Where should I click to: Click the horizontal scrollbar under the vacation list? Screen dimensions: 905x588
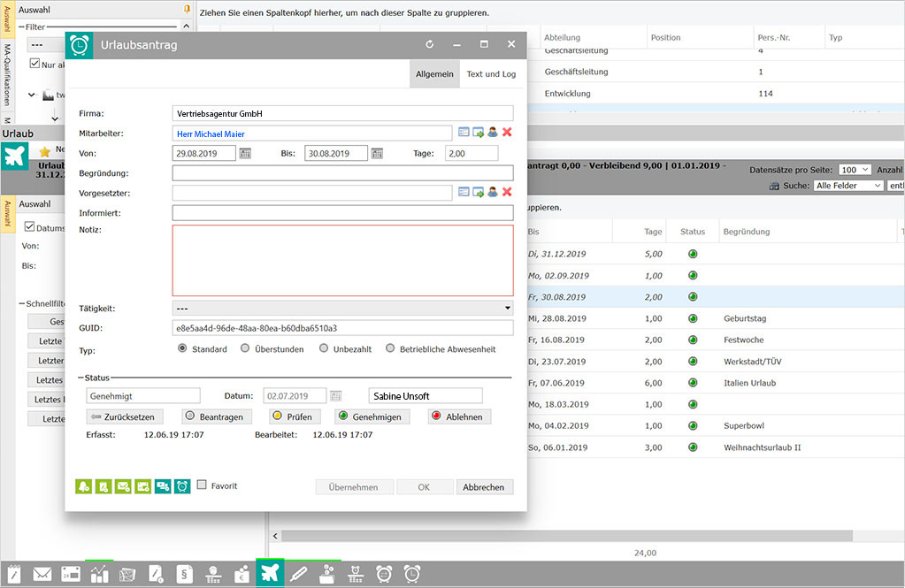567,536
